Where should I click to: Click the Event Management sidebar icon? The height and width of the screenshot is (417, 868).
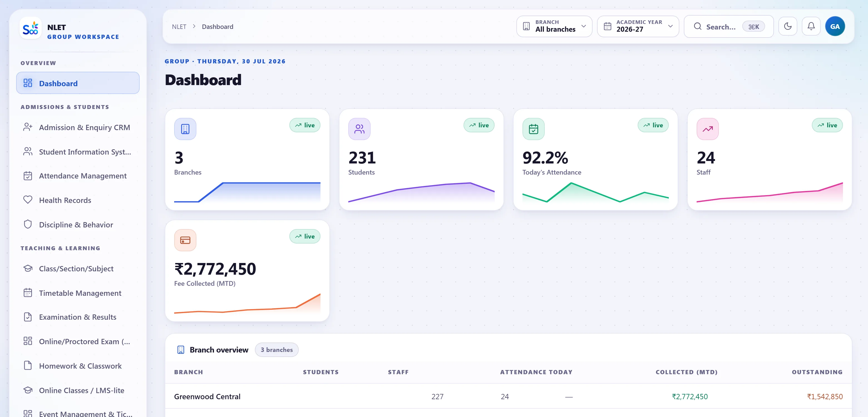(x=28, y=413)
